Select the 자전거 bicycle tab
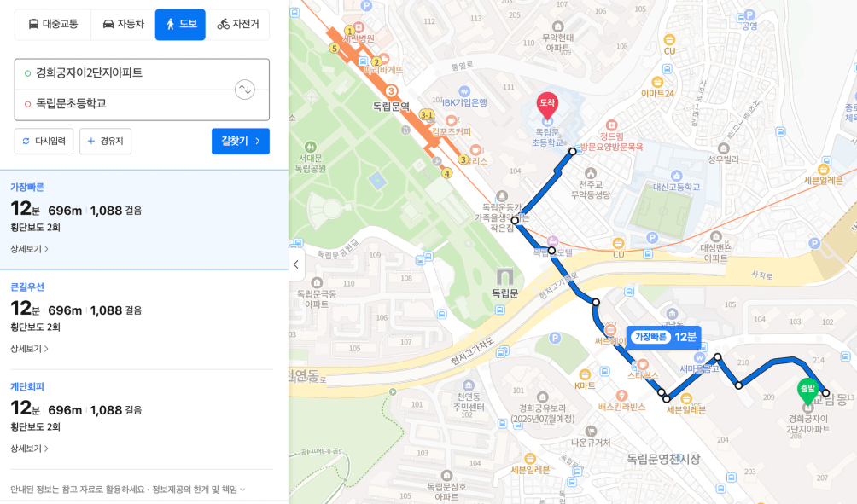The image size is (857, 504). pos(238,24)
